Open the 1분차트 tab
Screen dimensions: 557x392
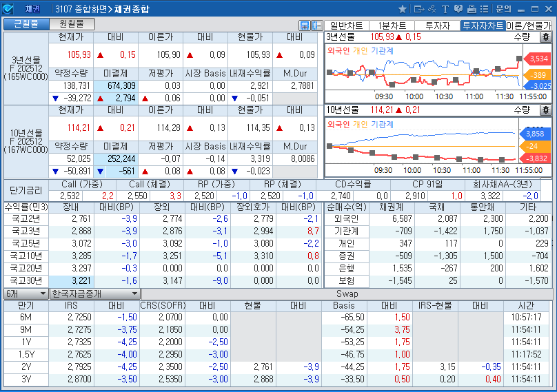(x=392, y=25)
